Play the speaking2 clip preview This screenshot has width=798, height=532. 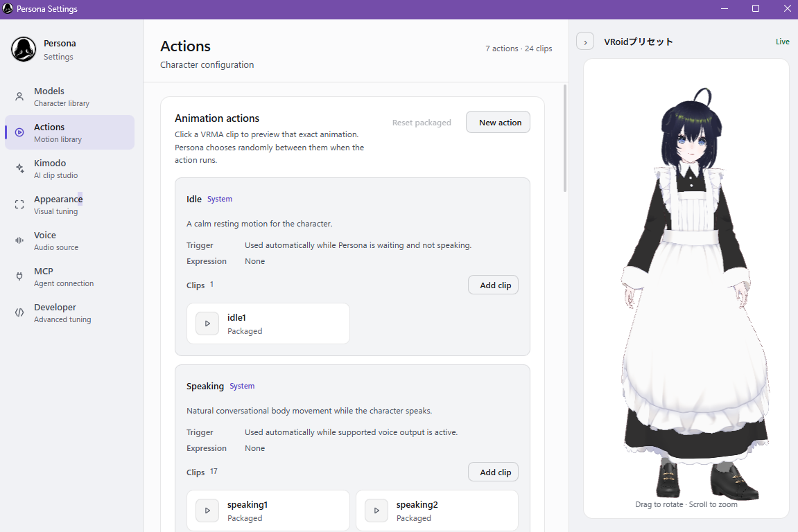click(376, 511)
